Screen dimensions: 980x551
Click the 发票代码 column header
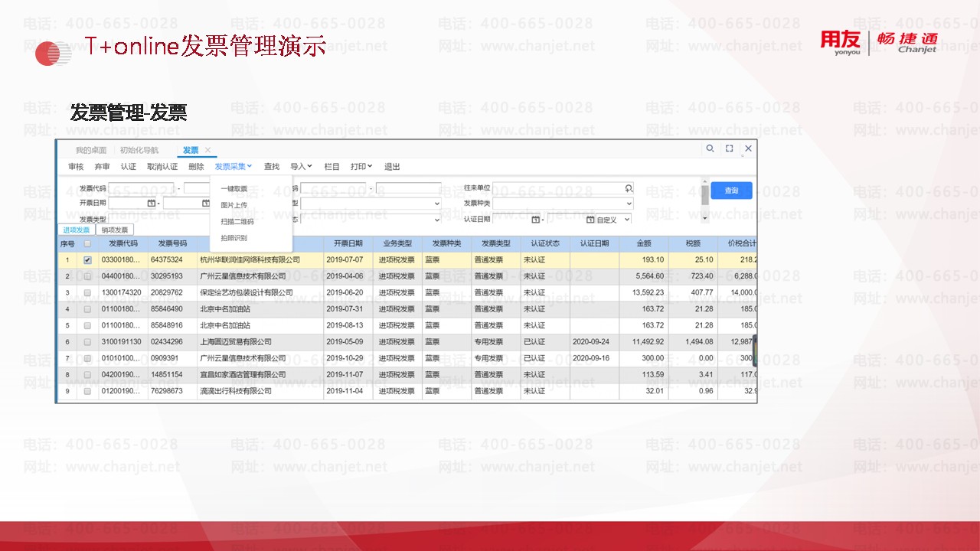122,244
